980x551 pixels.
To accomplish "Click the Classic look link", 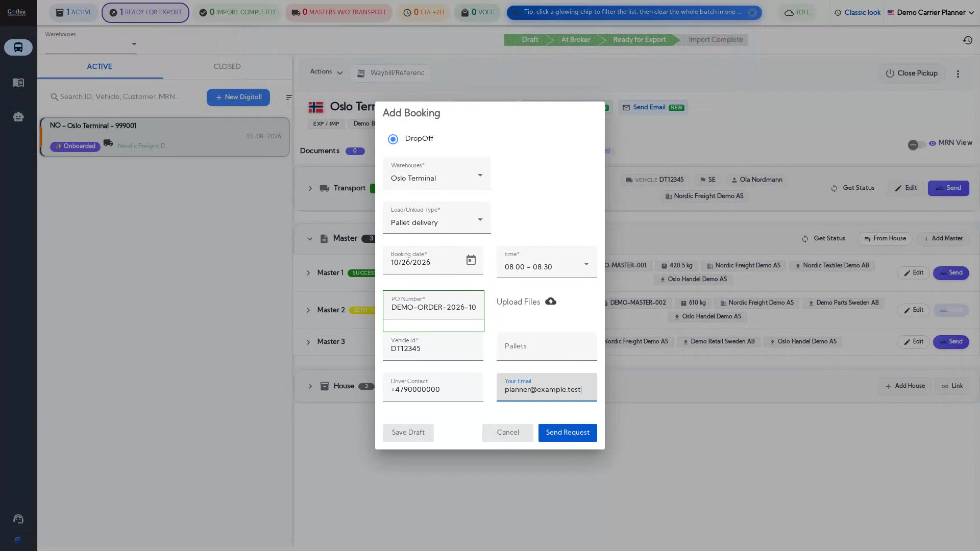I will (x=857, y=13).
